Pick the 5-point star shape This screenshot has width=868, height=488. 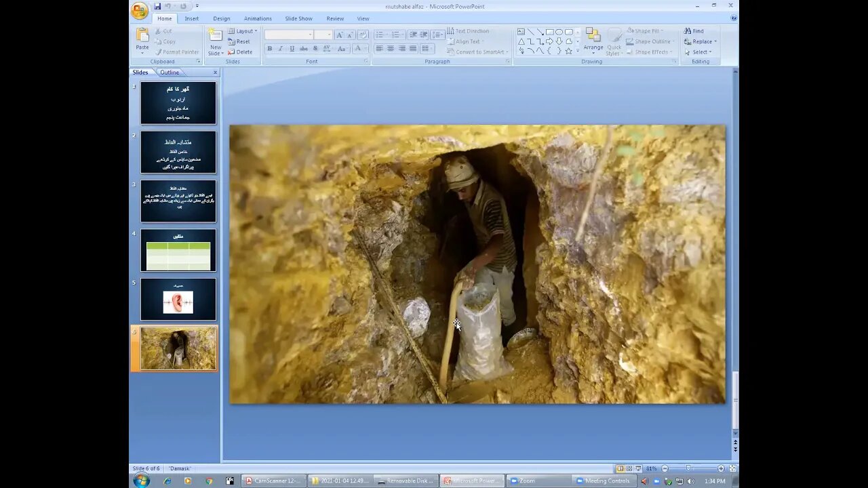click(x=569, y=51)
